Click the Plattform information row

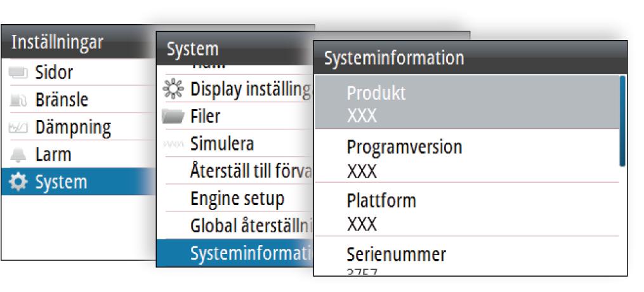(x=466, y=211)
